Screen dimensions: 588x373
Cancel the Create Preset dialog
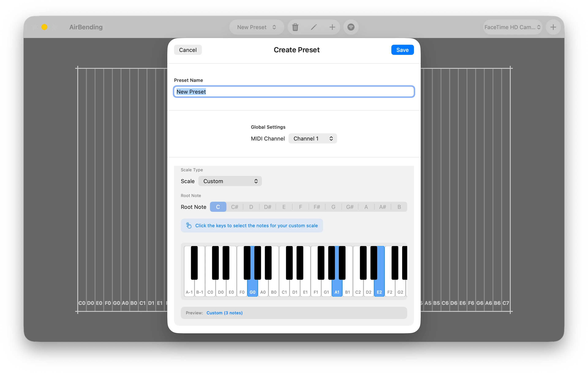pyautogui.click(x=188, y=50)
